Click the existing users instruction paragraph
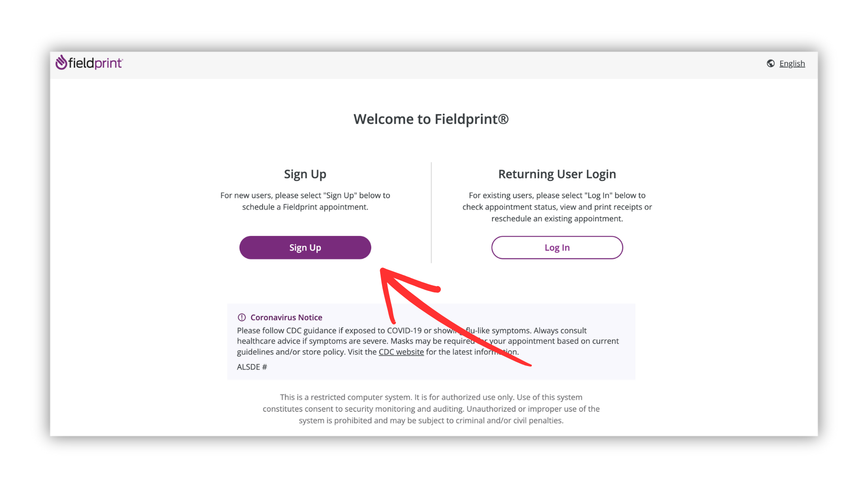868x488 pixels. (557, 207)
